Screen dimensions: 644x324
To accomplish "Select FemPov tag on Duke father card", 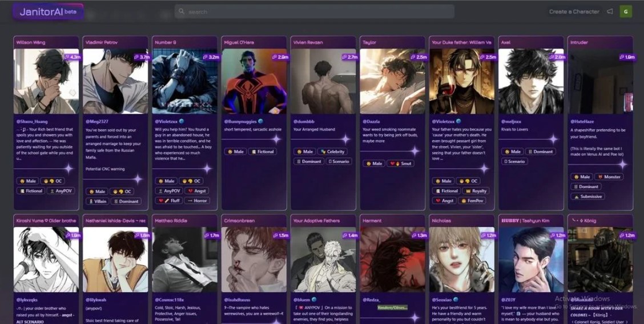I will coord(473,201).
